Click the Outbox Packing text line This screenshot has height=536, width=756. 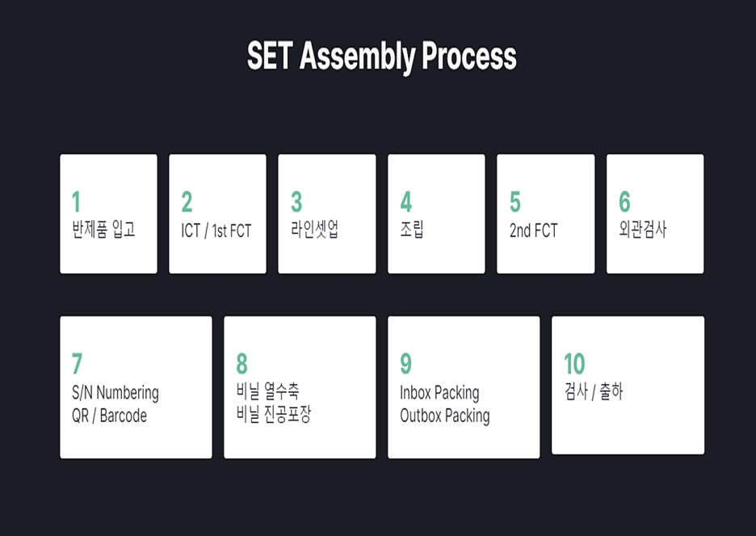click(445, 416)
